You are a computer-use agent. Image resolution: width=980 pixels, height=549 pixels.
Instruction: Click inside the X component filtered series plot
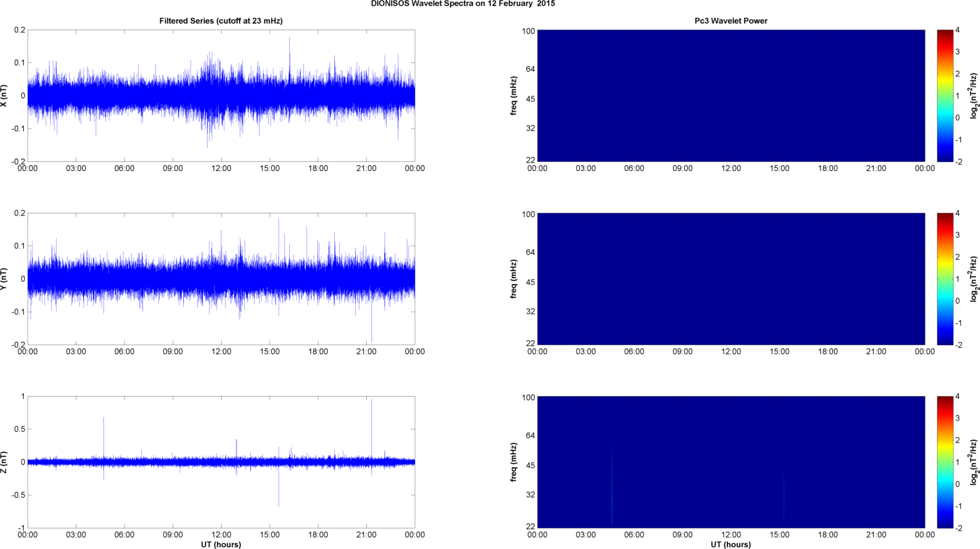[221, 96]
